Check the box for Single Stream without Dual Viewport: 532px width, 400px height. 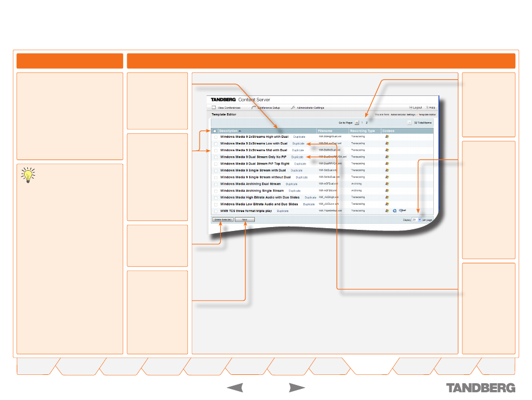tap(216, 177)
